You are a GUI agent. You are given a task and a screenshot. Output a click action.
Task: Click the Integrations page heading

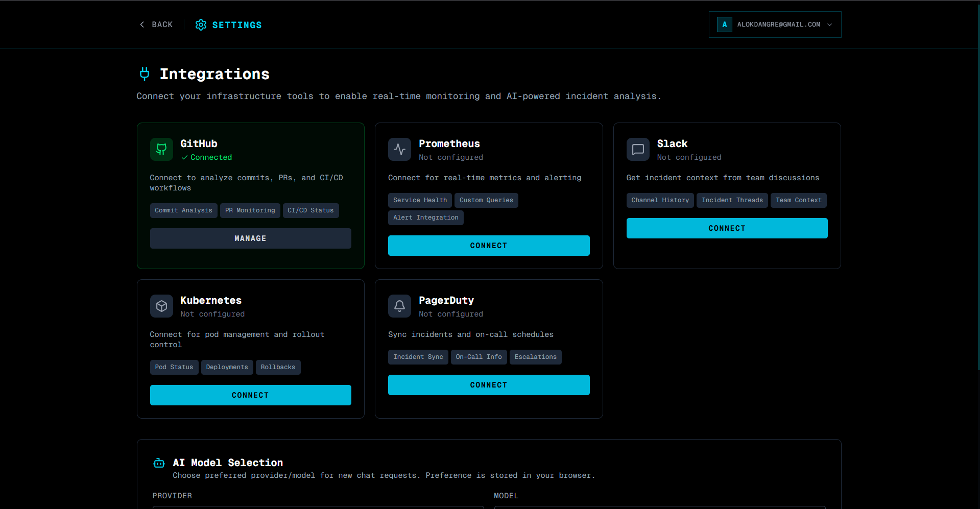tap(214, 74)
